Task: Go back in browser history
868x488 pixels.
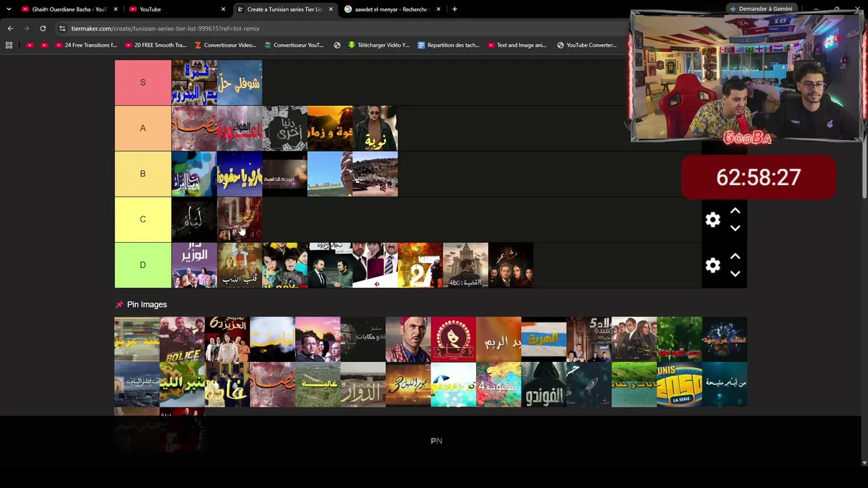Action: 10,28
